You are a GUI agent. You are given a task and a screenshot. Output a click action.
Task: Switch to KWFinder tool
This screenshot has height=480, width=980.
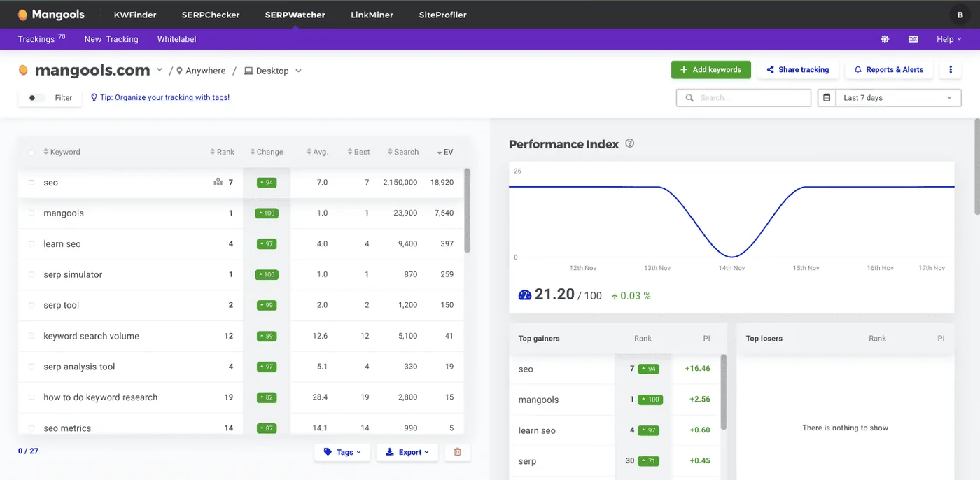click(135, 15)
